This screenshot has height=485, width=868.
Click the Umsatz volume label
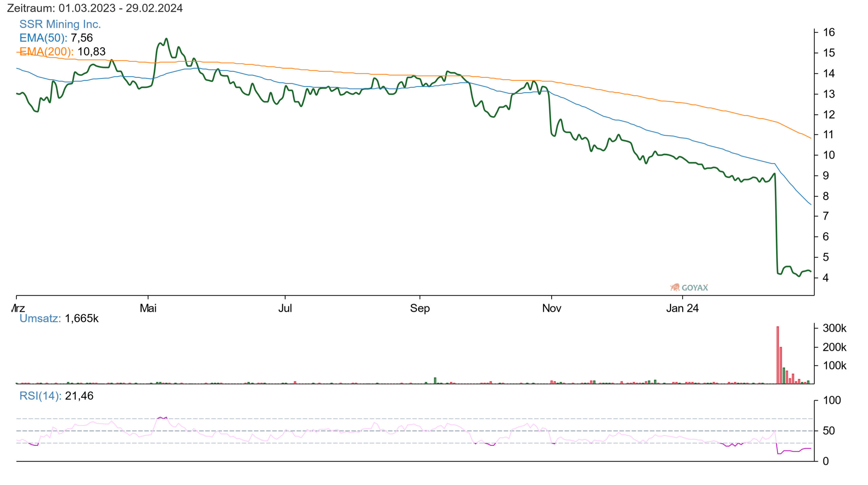(x=40, y=318)
